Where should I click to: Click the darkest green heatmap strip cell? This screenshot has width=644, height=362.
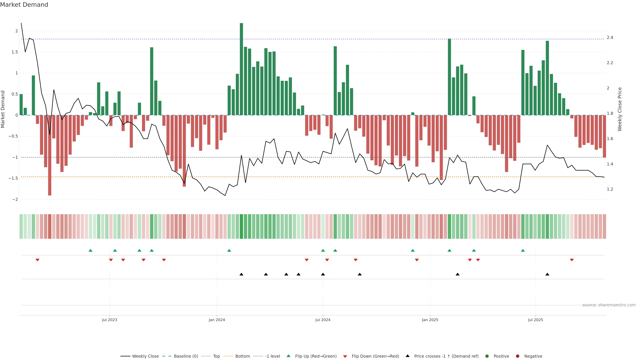coord(241,226)
